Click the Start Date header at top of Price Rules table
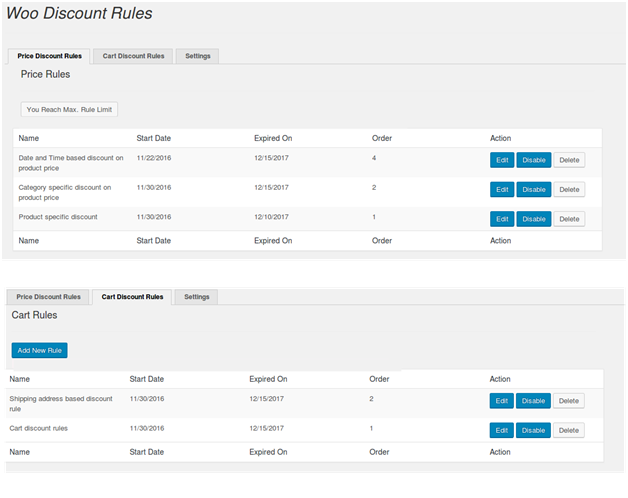This screenshot has width=628, height=498. coord(154,138)
